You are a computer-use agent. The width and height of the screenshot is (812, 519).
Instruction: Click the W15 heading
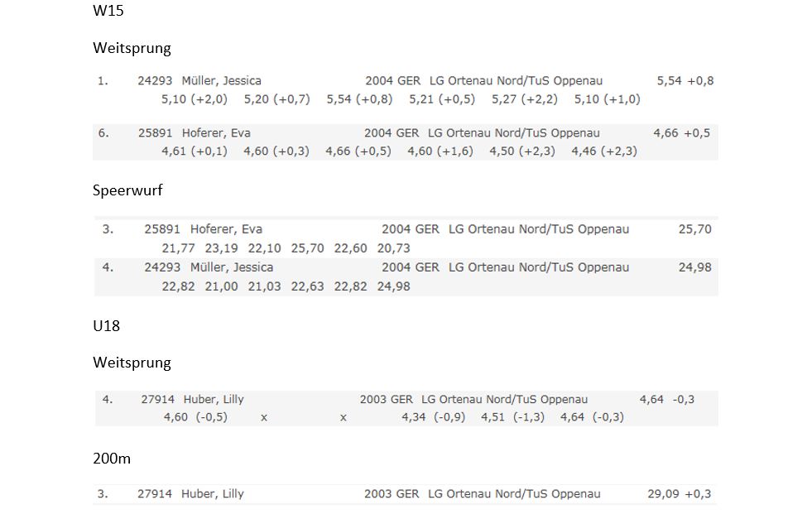[x=108, y=11]
